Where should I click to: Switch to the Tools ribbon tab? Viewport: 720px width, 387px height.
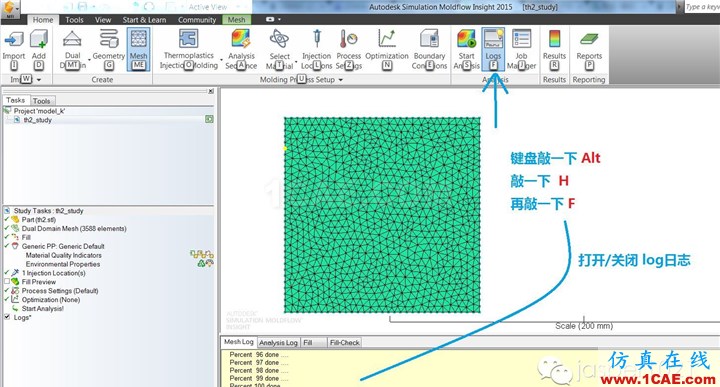pos(74,20)
